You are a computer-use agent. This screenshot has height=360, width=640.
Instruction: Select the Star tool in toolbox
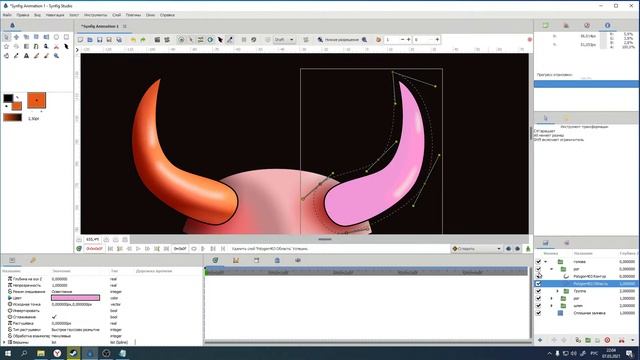click(x=6, y=47)
